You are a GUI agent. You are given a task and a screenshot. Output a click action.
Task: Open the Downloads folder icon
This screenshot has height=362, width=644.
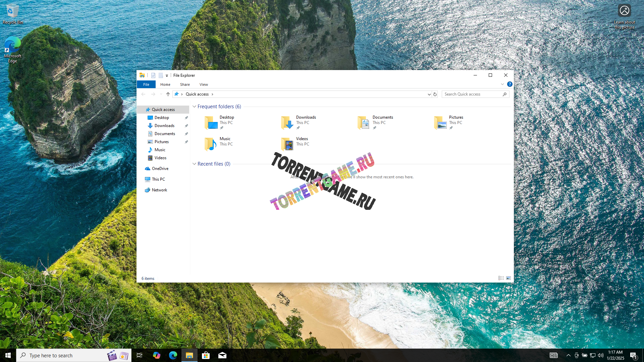pos(287,123)
